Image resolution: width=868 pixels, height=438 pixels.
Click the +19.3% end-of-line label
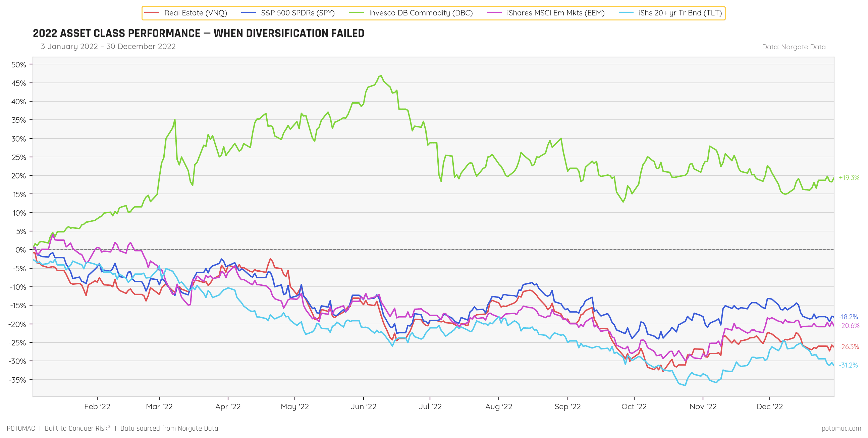849,177
